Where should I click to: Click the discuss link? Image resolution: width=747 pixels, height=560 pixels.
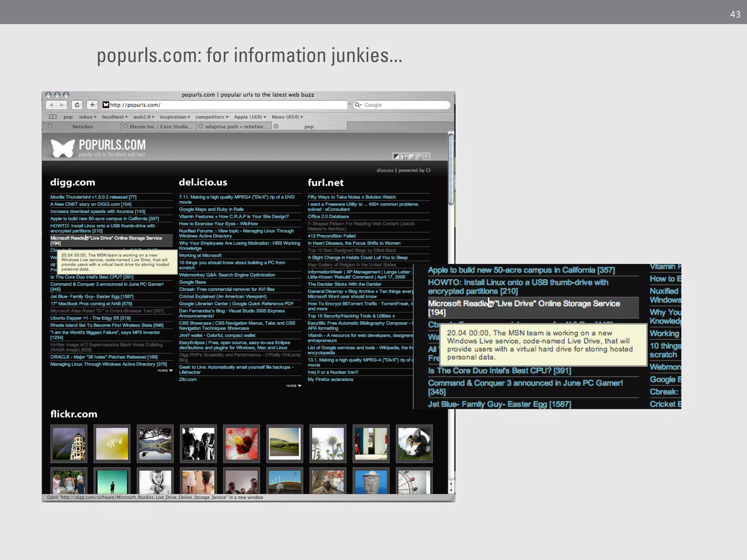click(x=385, y=170)
